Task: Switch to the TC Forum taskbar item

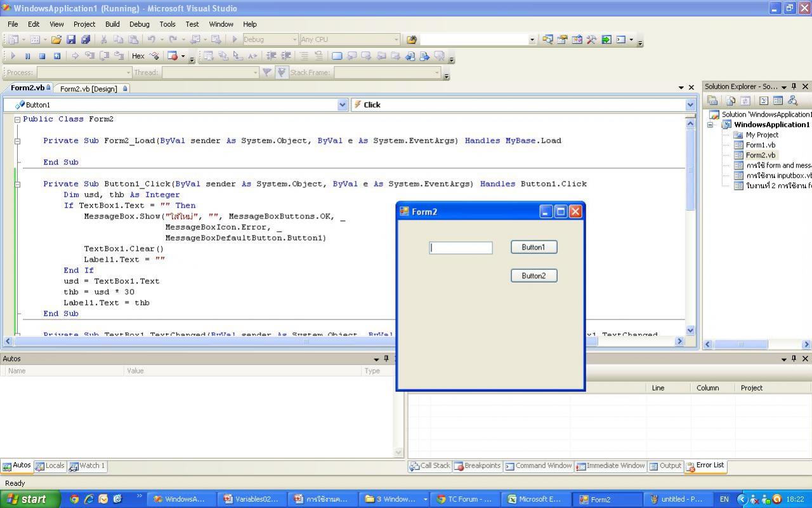Action: [464, 499]
